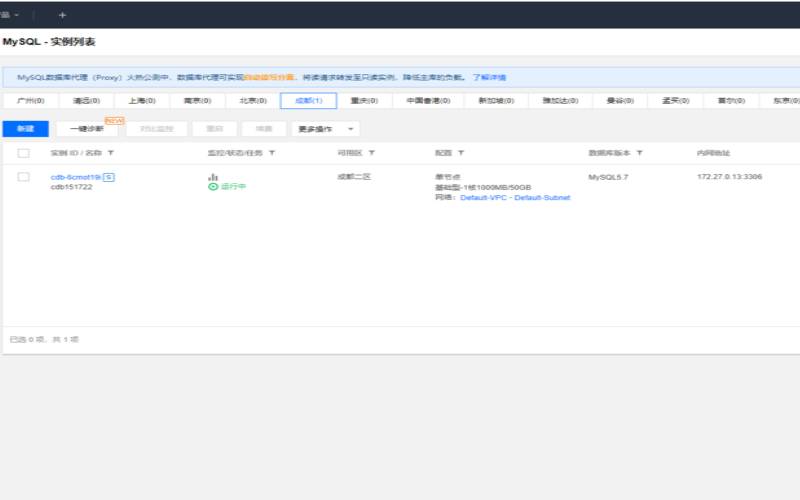Switch to 孟买(0) region tab
Image resolution: width=800 pixels, height=500 pixels.
(x=676, y=101)
